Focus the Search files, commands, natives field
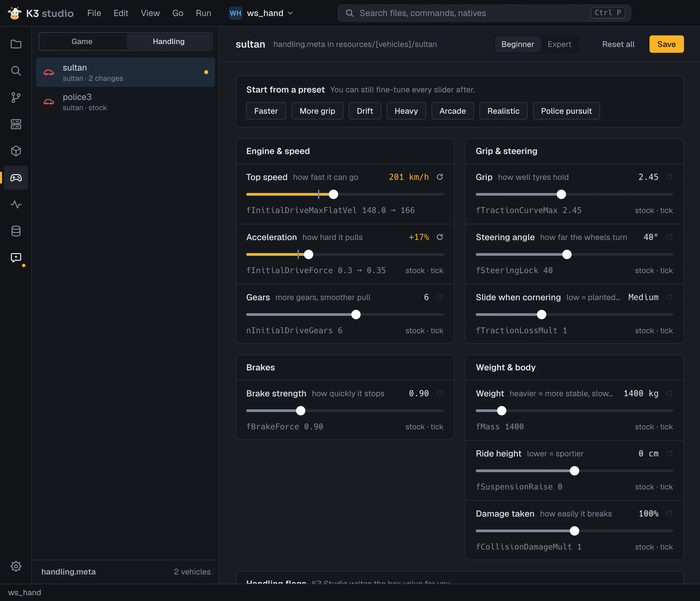Viewport: 700px width, 601px height. [x=484, y=13]
